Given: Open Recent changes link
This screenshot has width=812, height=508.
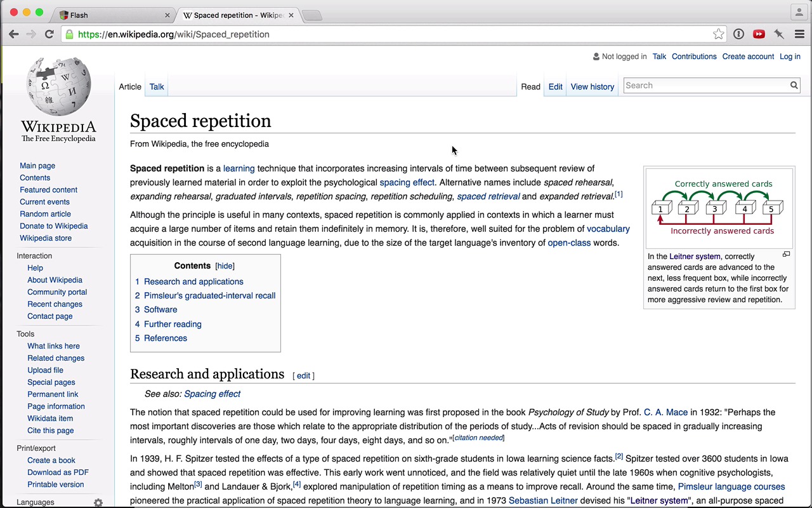Looking at the screenshot, I should [x=55, y=304].
